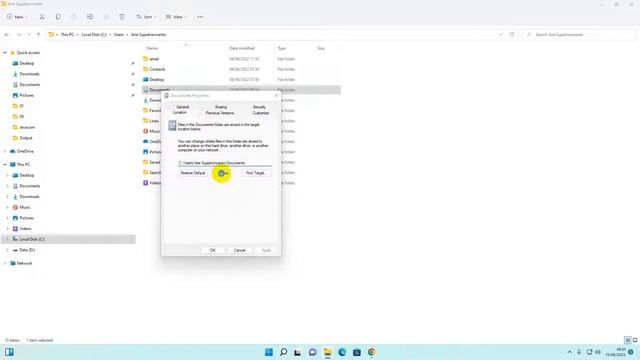Click the Restore Default button

193,173
